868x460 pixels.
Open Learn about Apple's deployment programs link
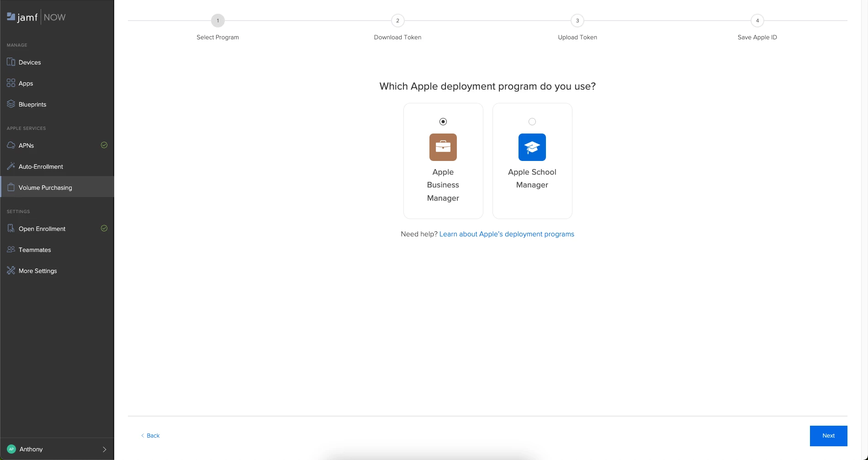click(507, 234)
